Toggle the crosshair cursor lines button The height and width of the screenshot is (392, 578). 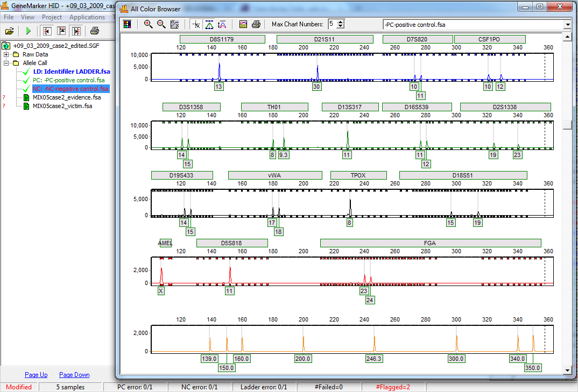pyautogui.click(x=196, y=24)
